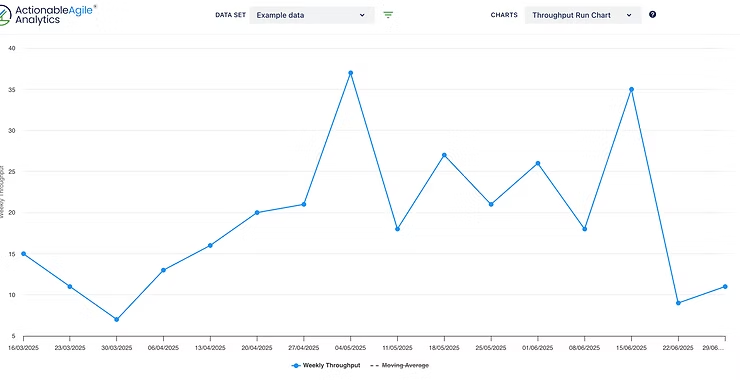
Task: Toggle the Weekly Throughput legend series
Action: click(326, 365)
